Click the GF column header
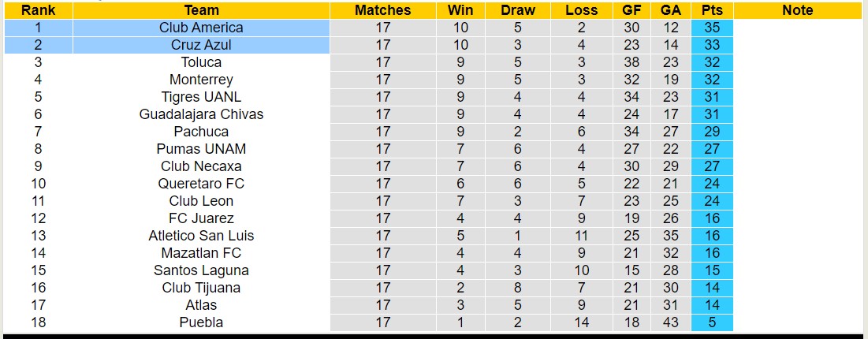 tap(631, 10)
